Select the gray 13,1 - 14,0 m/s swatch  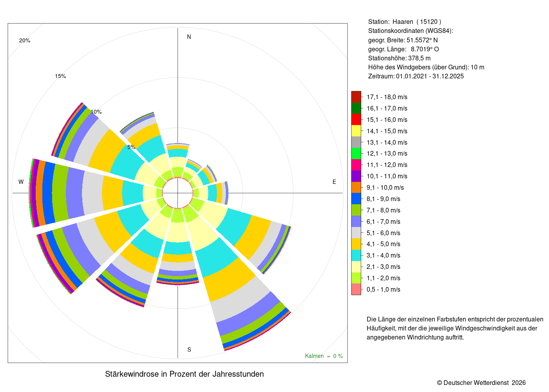pos(356,142)
